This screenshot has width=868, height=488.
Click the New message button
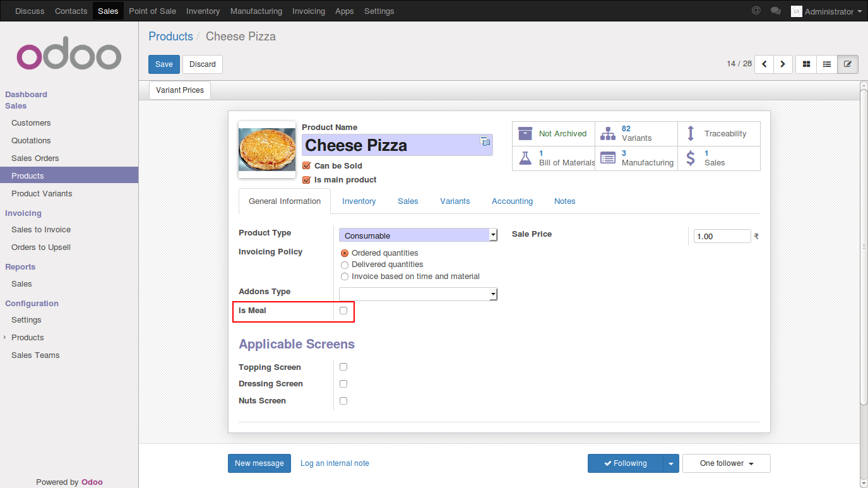click(x=259, y=463)
